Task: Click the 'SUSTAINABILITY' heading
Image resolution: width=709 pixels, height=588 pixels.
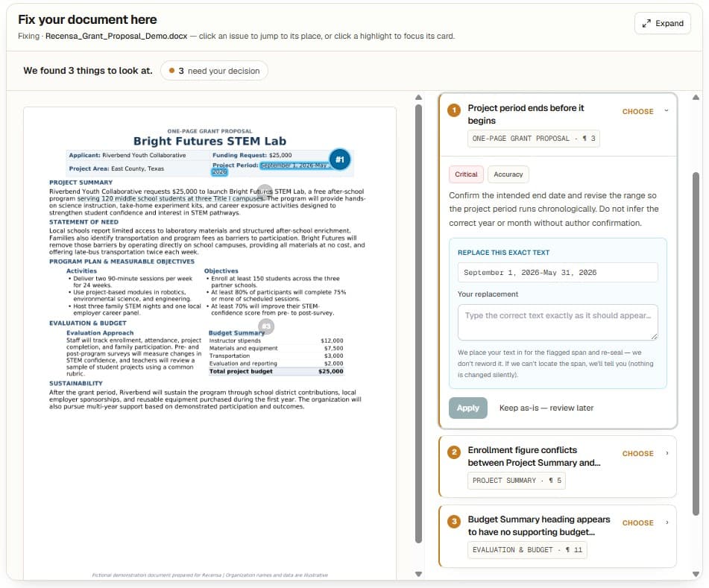Action: click(x=76, y=383)
